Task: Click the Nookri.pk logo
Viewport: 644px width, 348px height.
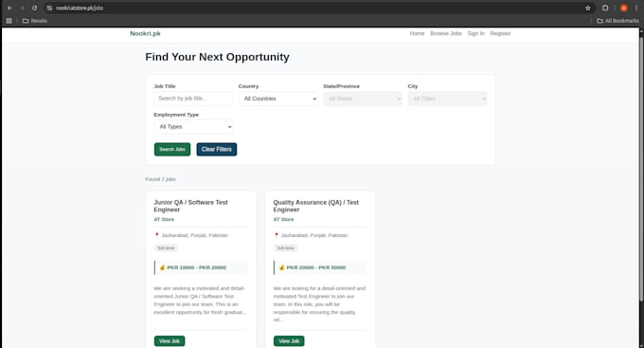Action: [145, 33]
